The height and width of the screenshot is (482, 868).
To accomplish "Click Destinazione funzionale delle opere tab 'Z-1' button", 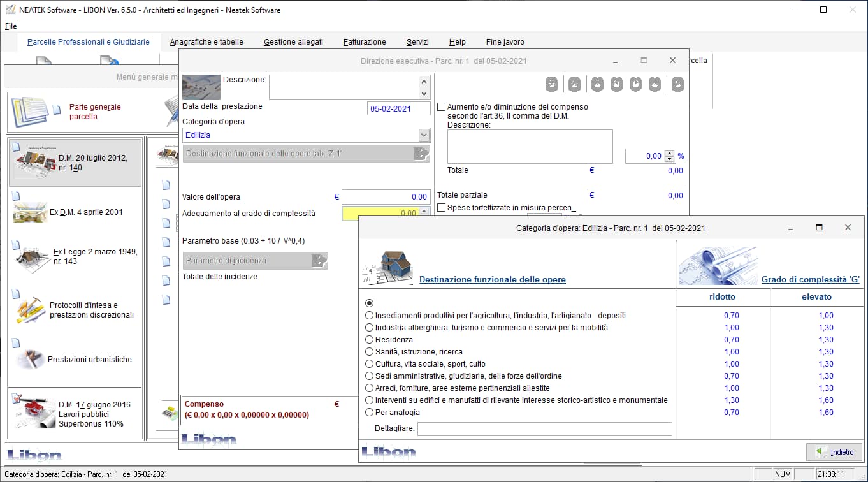I will point(306,154).
